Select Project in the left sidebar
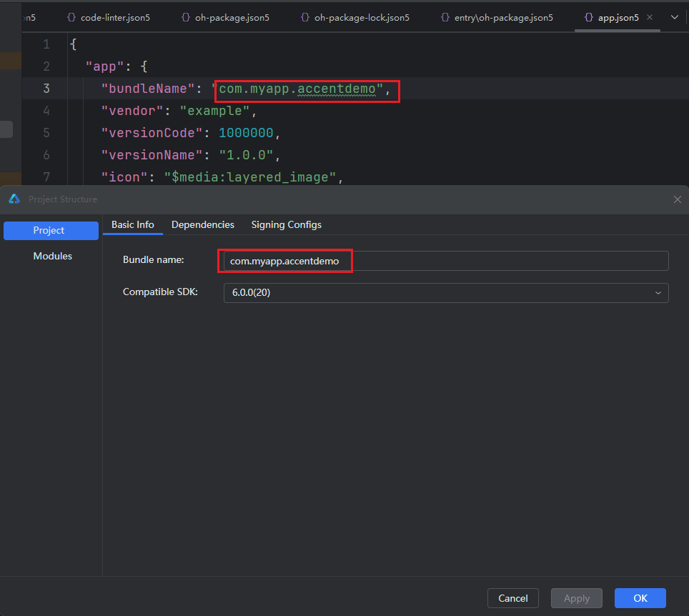Image resolution: width=689 pixels, height=616 pixels. pyautogui.click(x=49, y=231)
